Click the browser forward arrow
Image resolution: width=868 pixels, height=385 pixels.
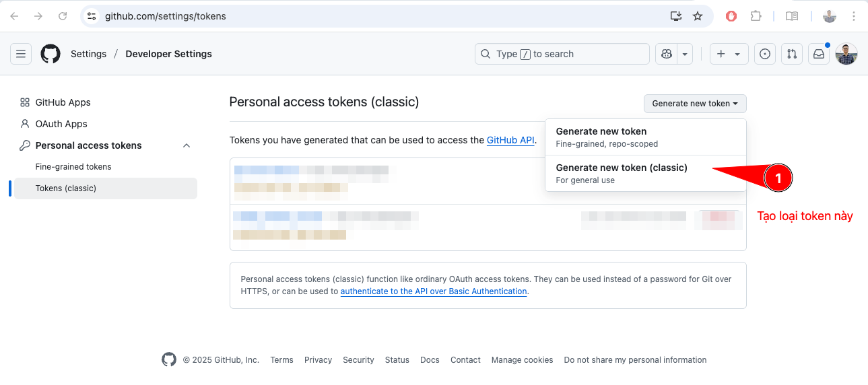(x=38, y=16)
